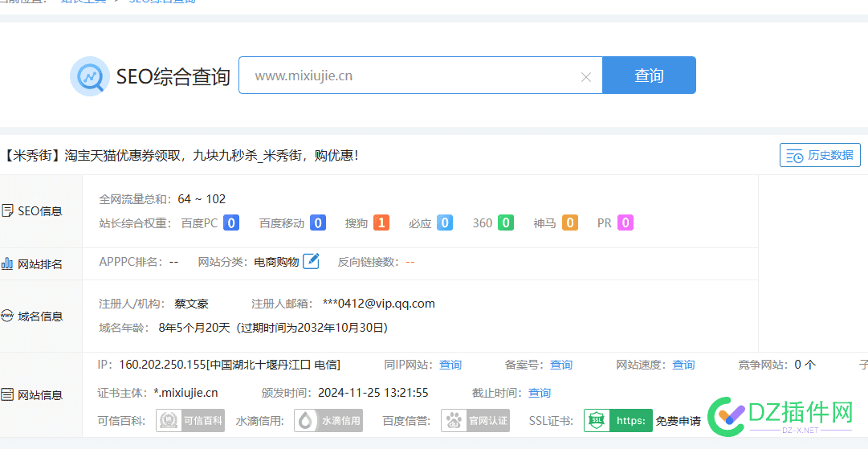This screenshot has height=449, width=868.
Task: Click the 域名年龄 value 8年5个月20天
Action: tap(194, 328)
